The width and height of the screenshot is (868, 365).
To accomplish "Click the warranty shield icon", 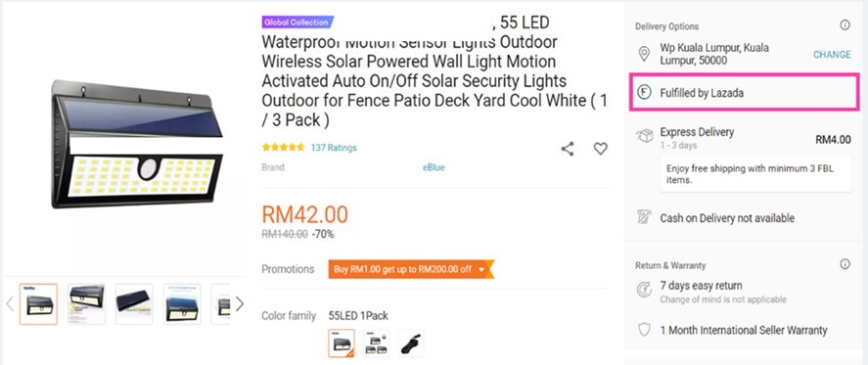I will (644, 330).
